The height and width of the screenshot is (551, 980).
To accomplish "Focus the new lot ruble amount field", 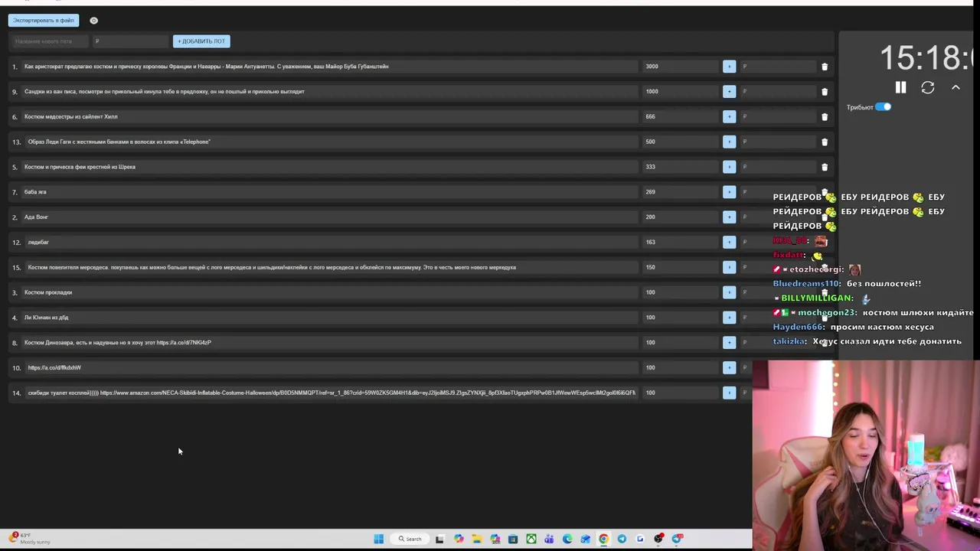I will pos(130,41).
